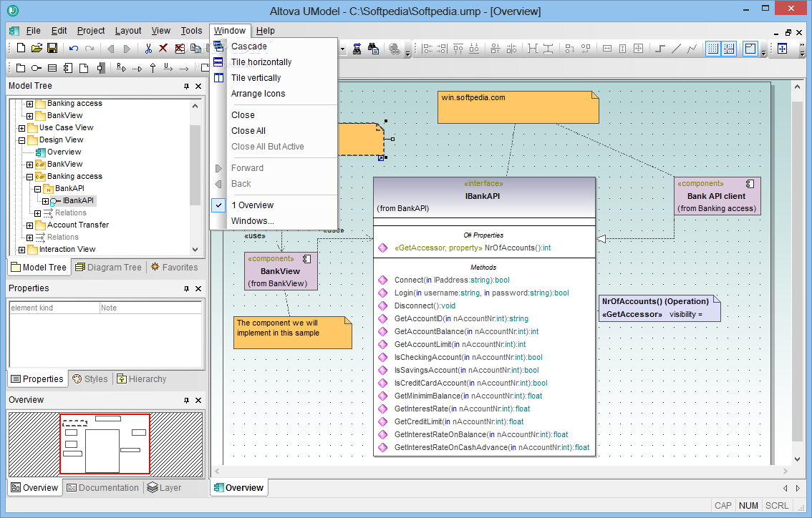The height and width of the screenshot is (518, 812).
Task: Click the make-same-width icon
Action: pos(607,49)
